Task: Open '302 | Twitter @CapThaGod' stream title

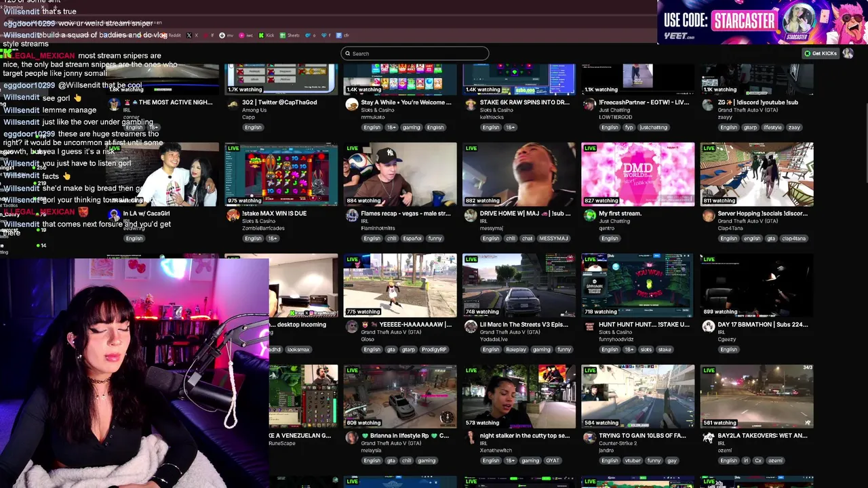Action: (x=279, y=102)
